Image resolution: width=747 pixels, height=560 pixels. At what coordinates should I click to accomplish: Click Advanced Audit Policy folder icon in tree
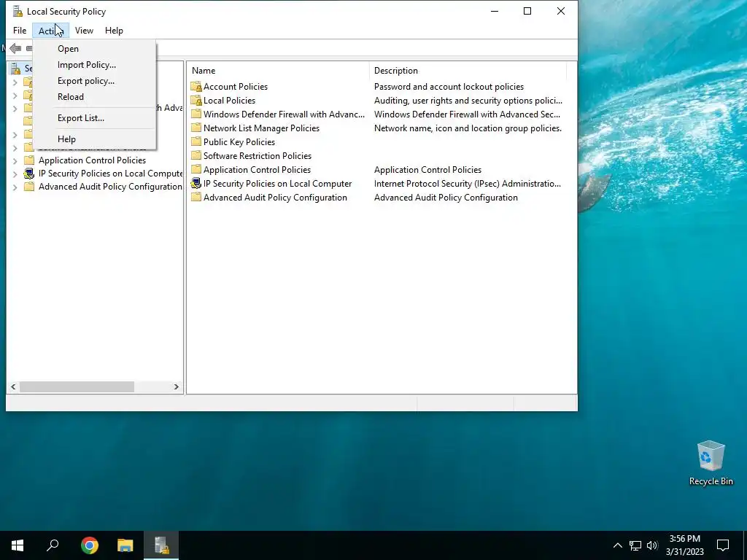tap(29, 187)
